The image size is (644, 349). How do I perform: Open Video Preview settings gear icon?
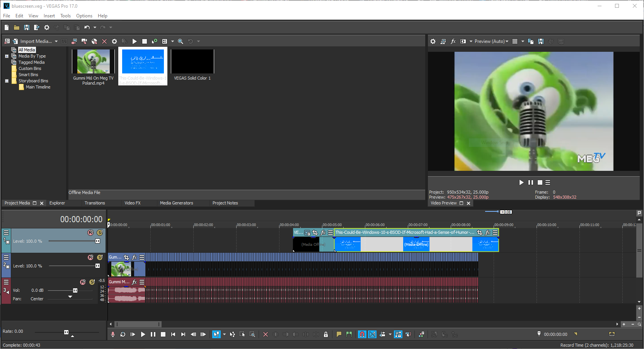click(433, 41)
